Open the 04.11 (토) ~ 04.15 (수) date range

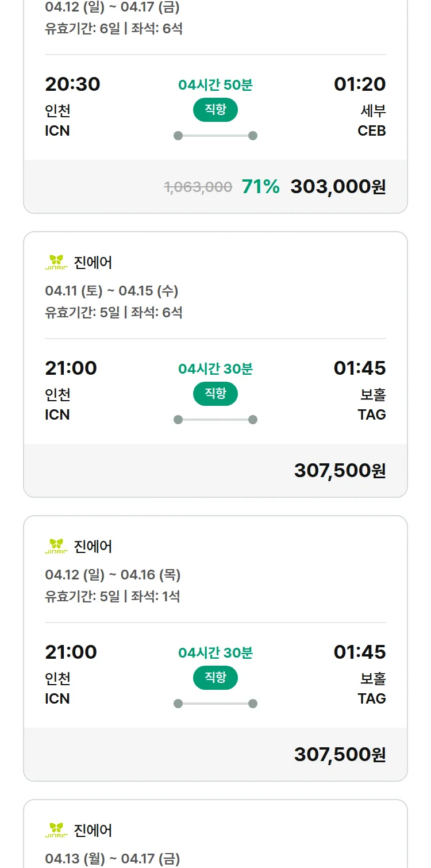(x=113, y=291)
